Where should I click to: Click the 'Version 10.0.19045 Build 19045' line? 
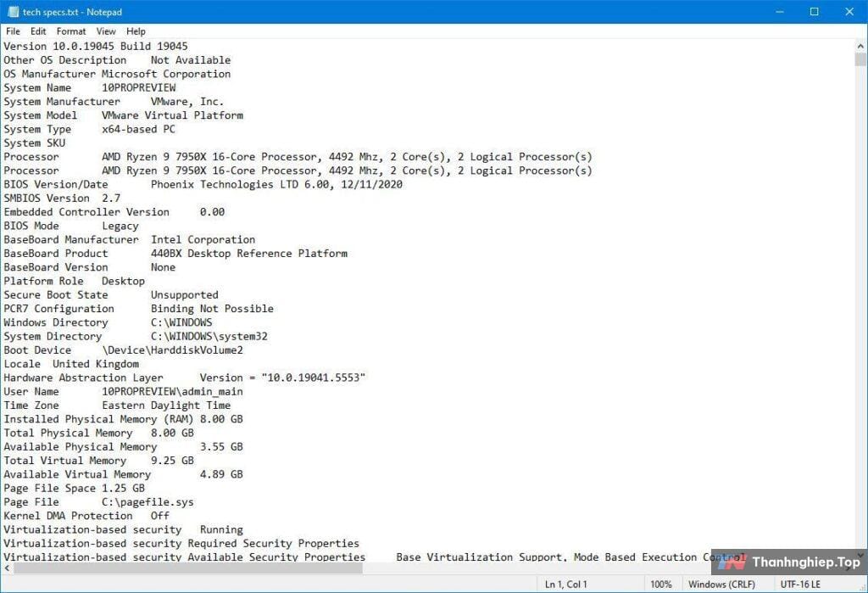96,46
